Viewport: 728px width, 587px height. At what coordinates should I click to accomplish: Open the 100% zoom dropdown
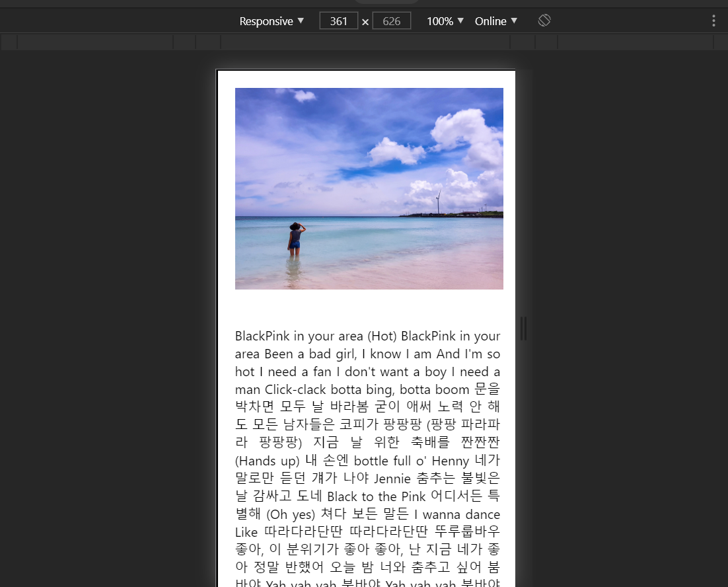pyautogui.click(x=445, y=21)
